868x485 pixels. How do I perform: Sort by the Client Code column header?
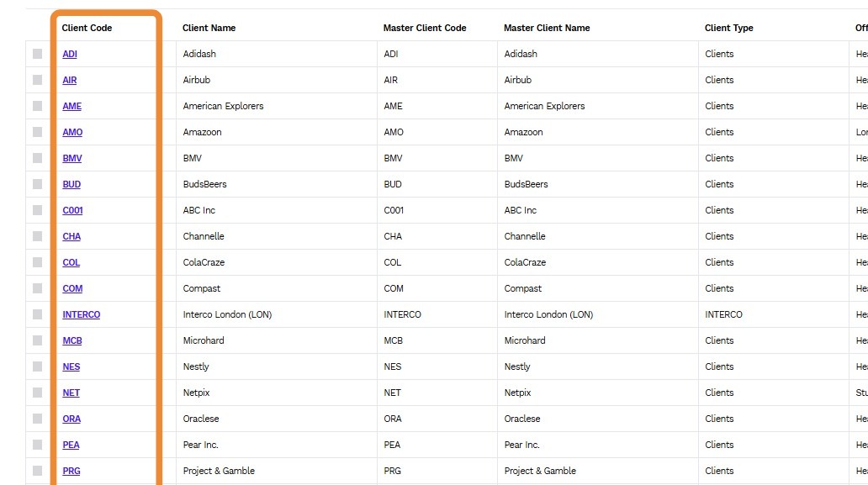[x=87, y=28]
